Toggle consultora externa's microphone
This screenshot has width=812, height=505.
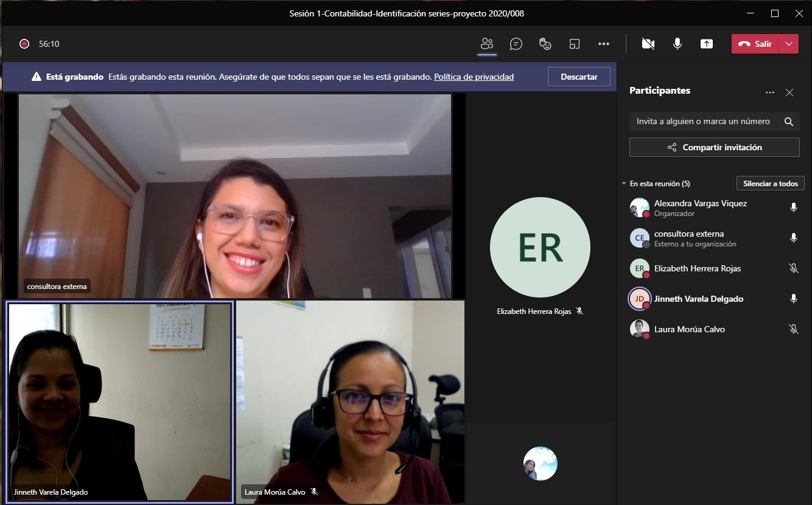pyautogui.click(x=794, y=238)
